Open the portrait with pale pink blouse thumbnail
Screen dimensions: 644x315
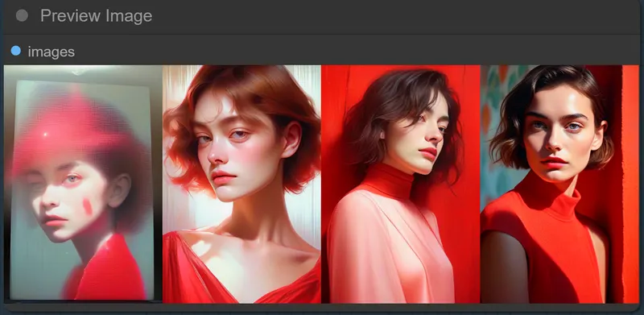coord(400,184)
